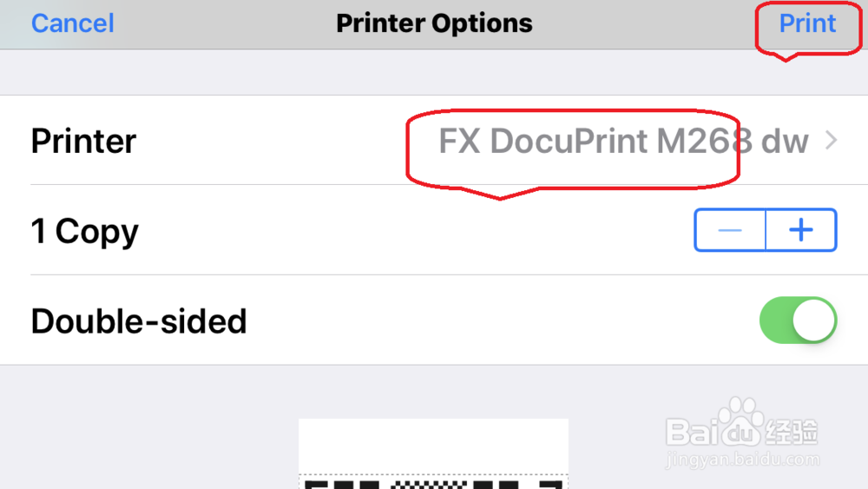Select the FX DocuPrint M268 dw printer
Viewport: 868px width, 489px height.
pos(623,141)
